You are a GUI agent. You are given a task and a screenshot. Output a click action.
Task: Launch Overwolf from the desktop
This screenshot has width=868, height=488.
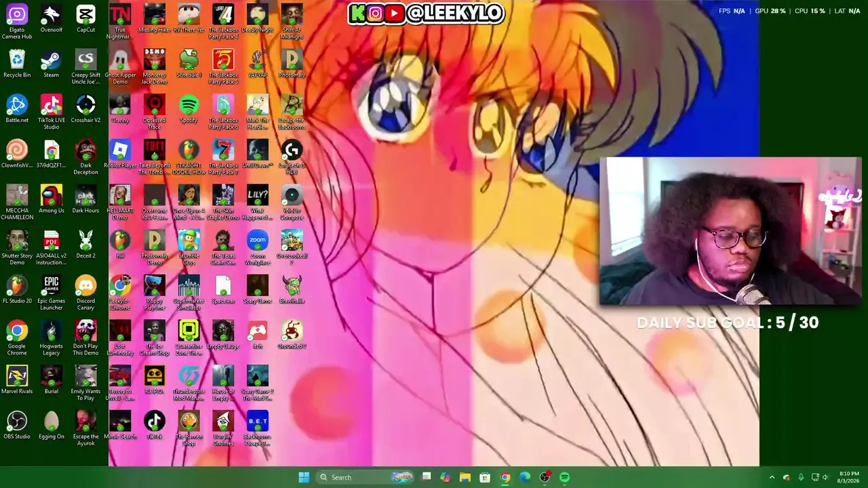[52, 19]
